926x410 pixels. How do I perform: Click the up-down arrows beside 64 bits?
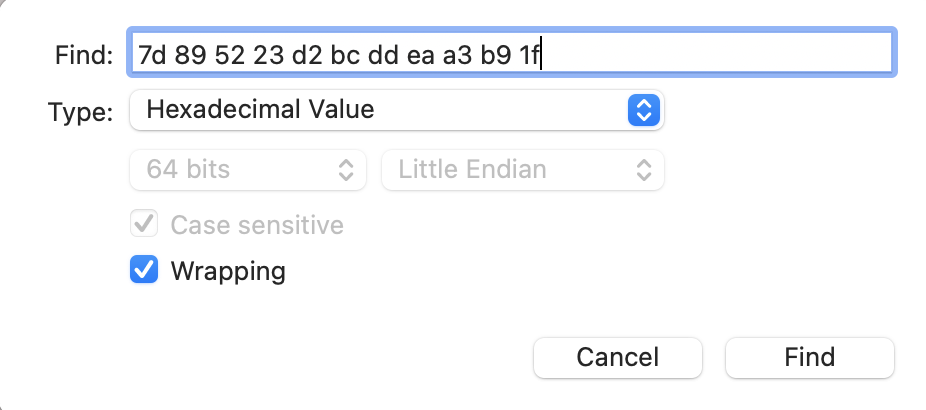pos(345,170)
